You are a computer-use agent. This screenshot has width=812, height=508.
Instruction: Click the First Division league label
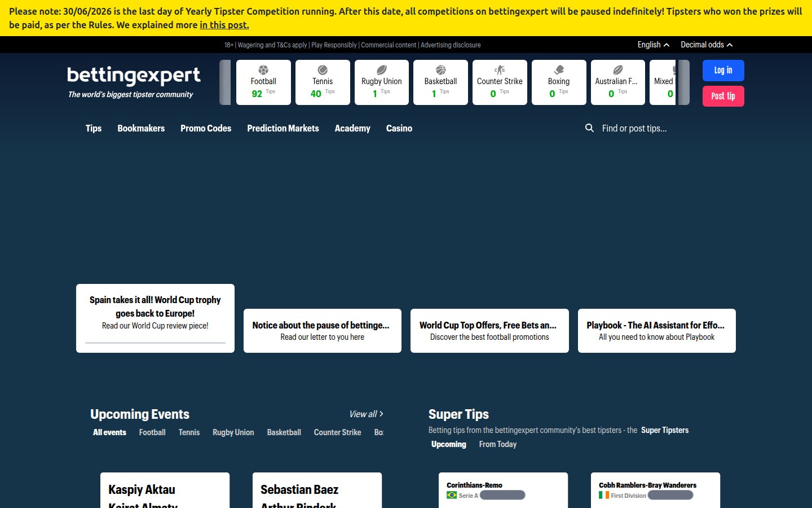(x=628, y=496)
